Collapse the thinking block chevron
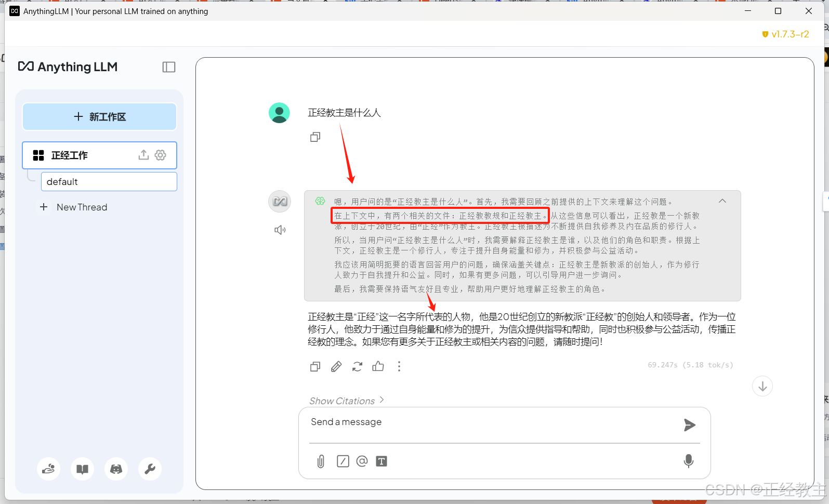829x504 pixels. click(722, 201)
